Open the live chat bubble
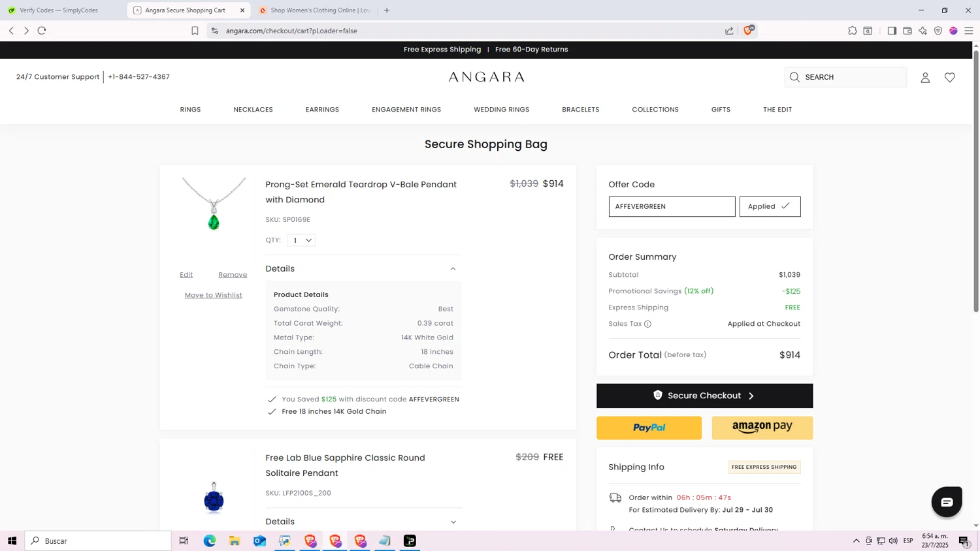980x551 pixels. click(947, 502)
